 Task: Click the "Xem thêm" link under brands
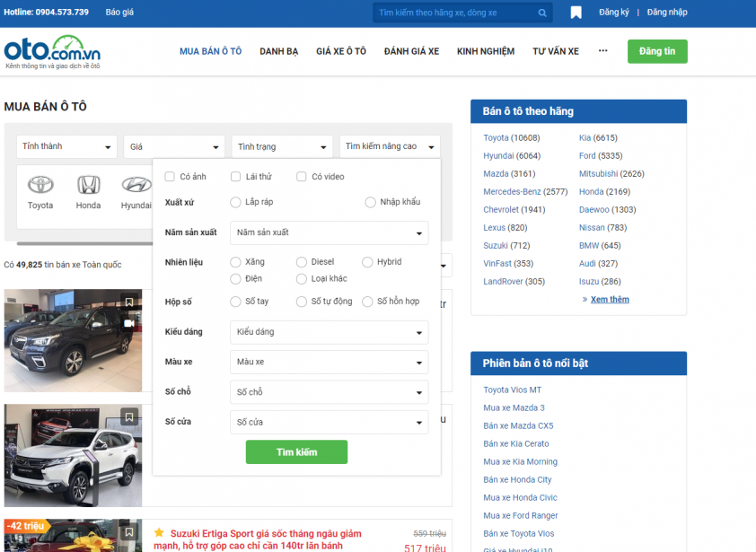click(609, 300)
